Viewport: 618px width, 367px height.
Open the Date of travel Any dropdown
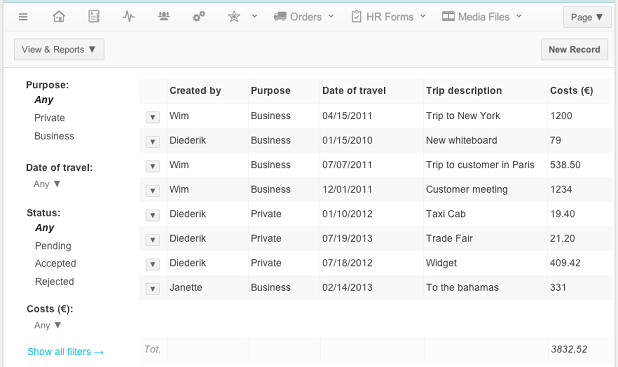47,184
